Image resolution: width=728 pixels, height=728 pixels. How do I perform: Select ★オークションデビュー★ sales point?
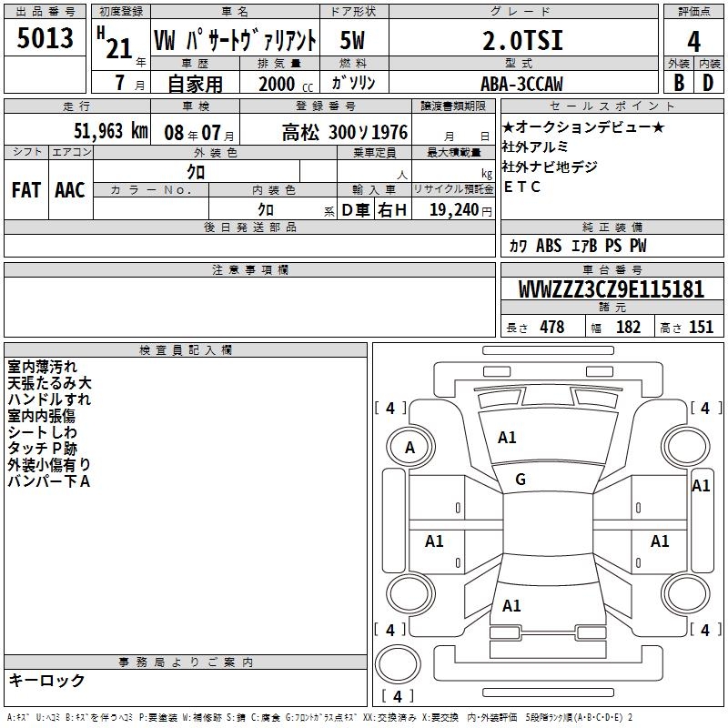pos(583,126)
